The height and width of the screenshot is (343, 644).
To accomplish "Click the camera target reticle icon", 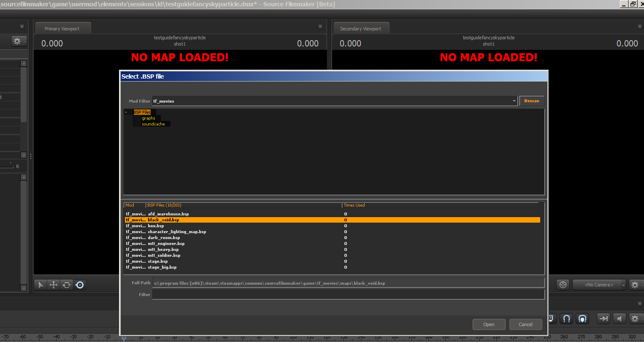I will click(563, 285).
